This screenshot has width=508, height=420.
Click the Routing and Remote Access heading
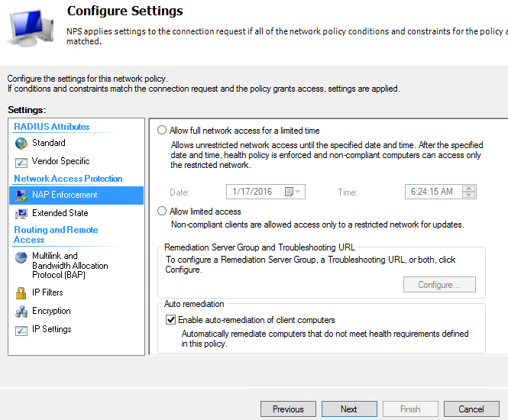(56, 234)
